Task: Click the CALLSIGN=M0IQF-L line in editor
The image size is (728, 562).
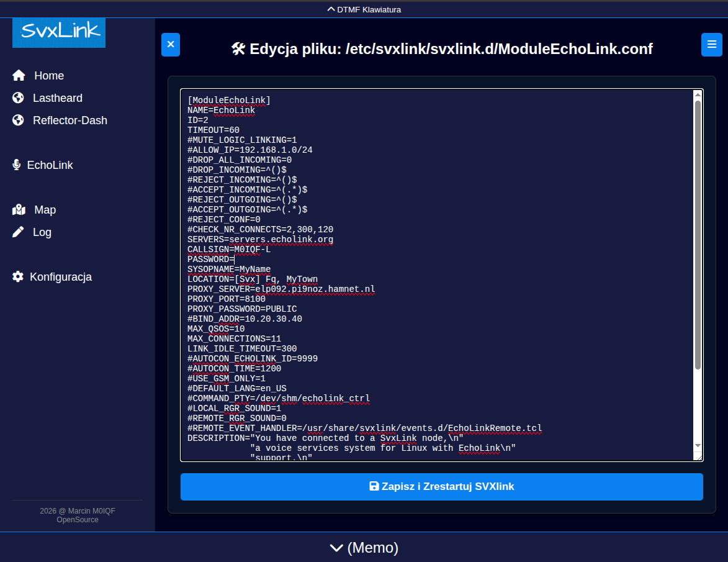Action: pos(228,249)
